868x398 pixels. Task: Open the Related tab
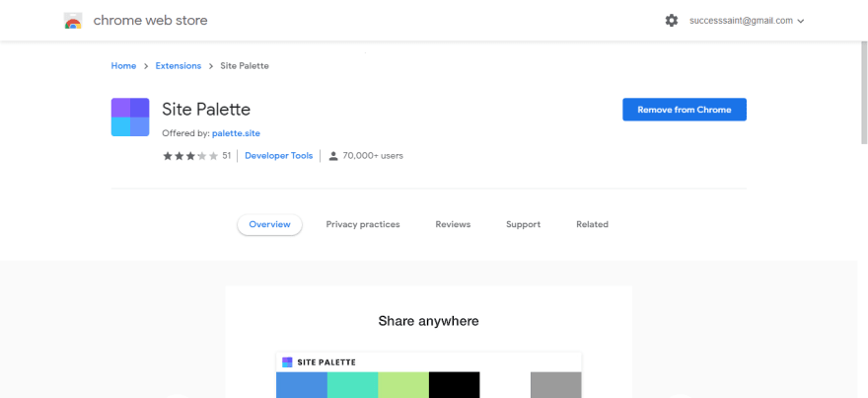point(593,224)
